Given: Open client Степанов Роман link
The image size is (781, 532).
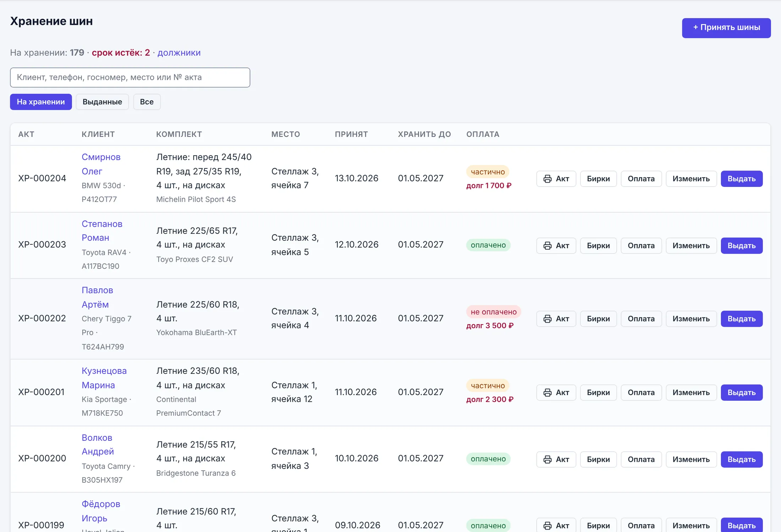Looking at the screenshot, I should coord(102,231).
